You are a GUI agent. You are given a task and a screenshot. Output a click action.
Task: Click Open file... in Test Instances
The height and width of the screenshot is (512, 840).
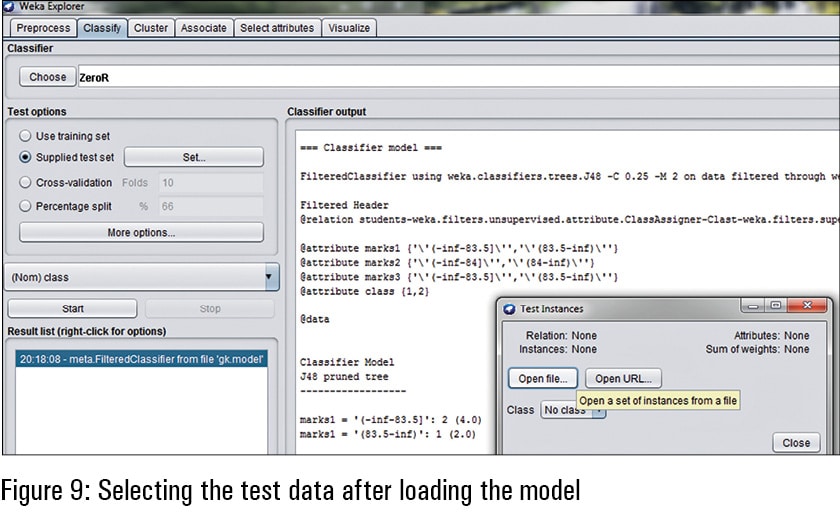[x=543, y=379]
